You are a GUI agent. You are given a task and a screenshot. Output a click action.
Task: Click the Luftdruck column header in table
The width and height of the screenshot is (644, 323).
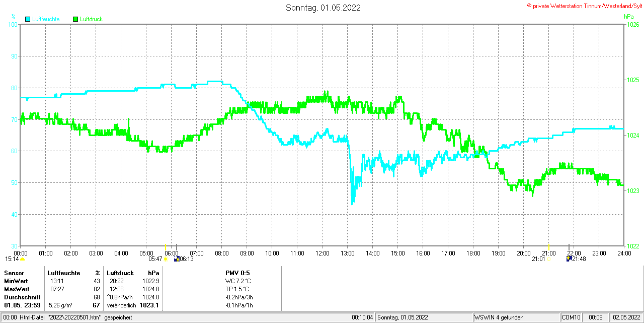(120, 273)
